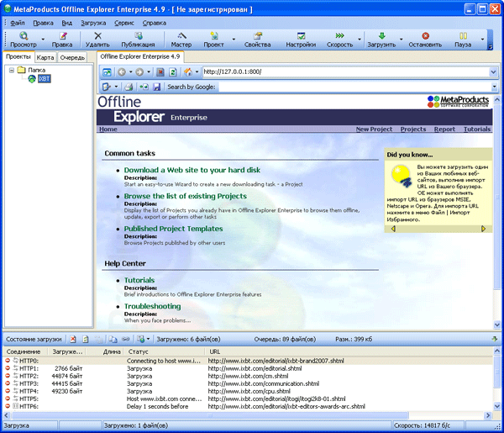
Task: Click the browser stop loading icon
Action: 160,72
